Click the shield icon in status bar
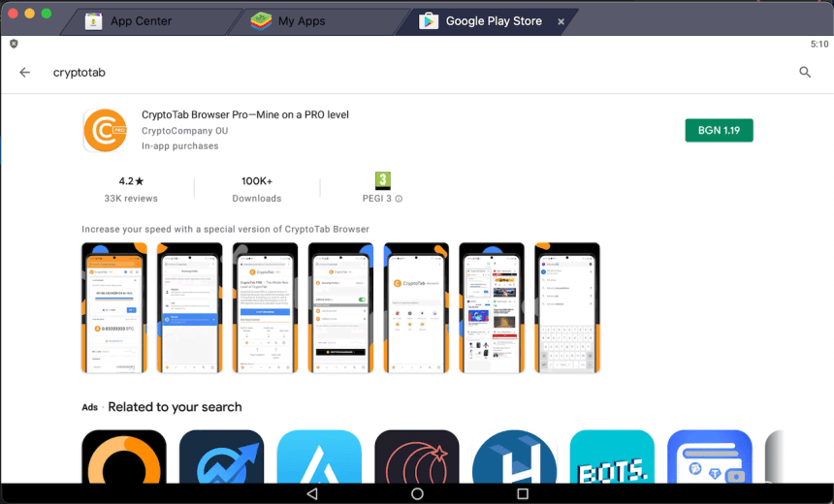 pos(14,44)
